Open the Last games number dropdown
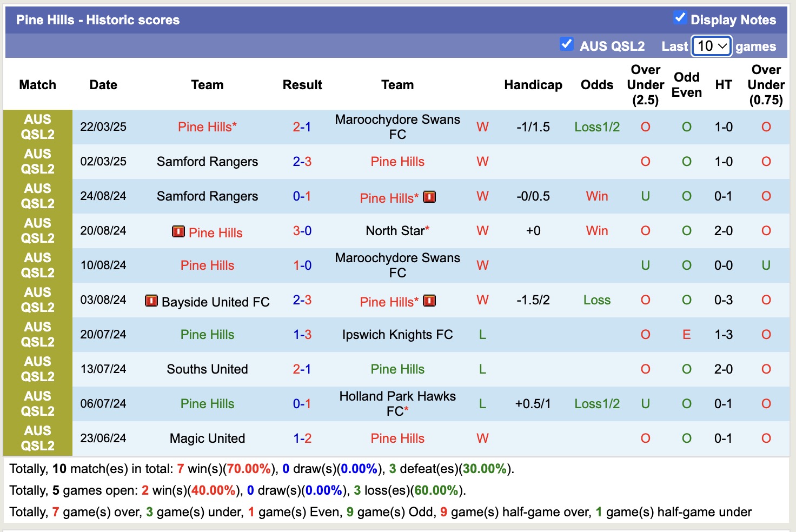 click(711, 46)
